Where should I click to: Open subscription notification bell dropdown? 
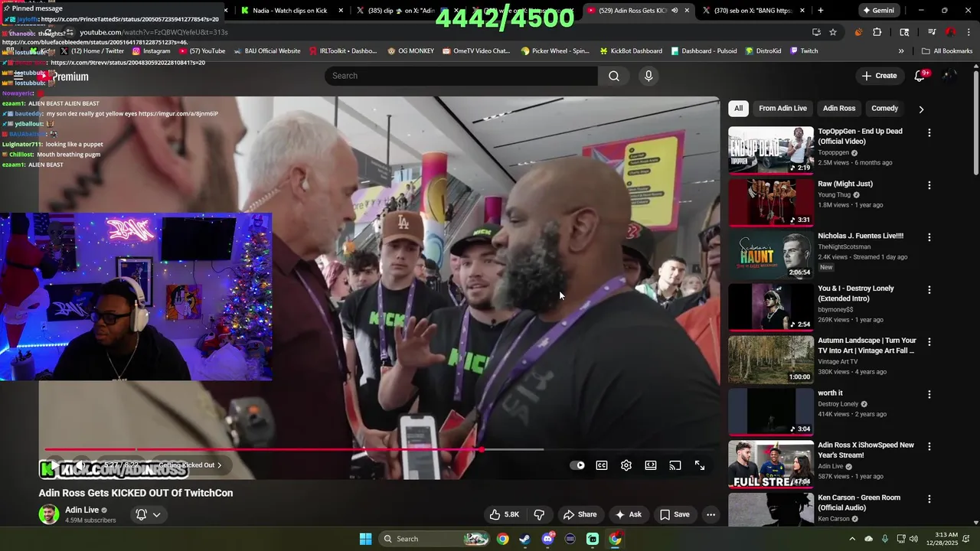click(x=149, y=514)
